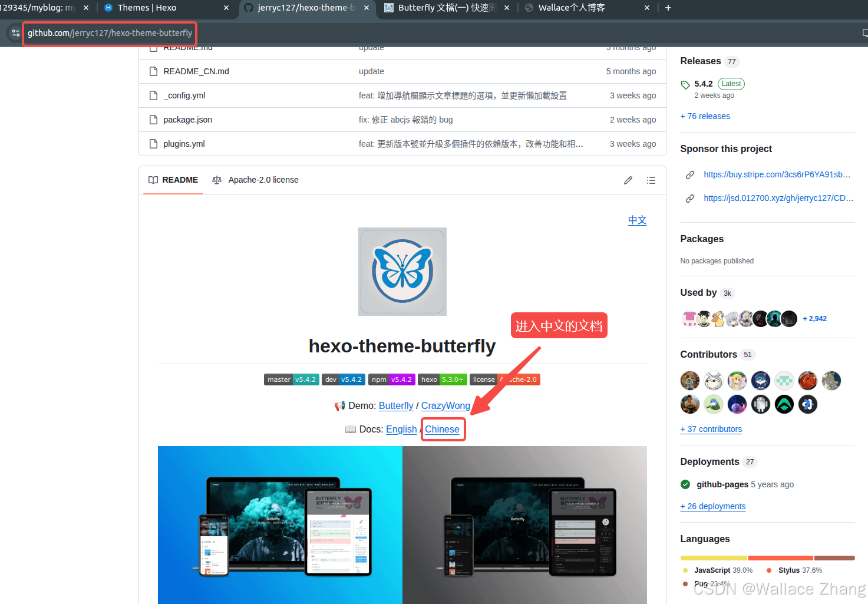Switch to the Butterfly 文檔 browser tab
The image size is (868, 604).
coord(446,8)
